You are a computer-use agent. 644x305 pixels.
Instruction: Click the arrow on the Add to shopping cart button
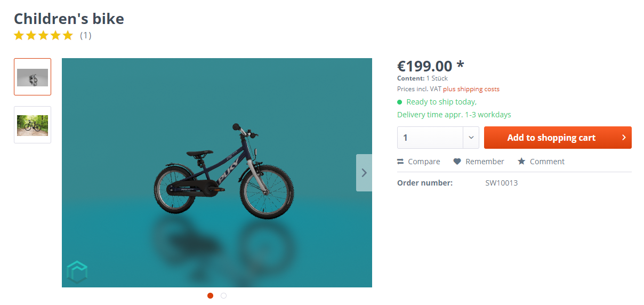pos(624,138)
